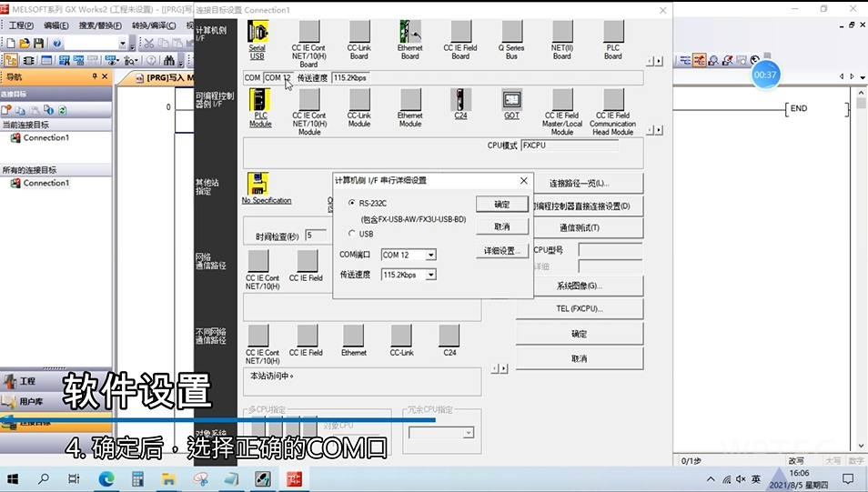Click the new project toolbar icon
Viewport: 868px width, 492px height.
click(11, 43)
